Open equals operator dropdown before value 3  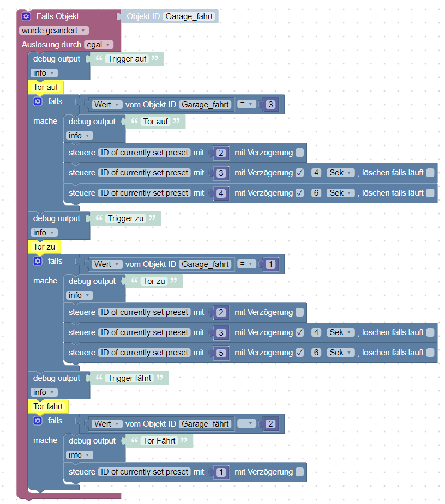247,105
